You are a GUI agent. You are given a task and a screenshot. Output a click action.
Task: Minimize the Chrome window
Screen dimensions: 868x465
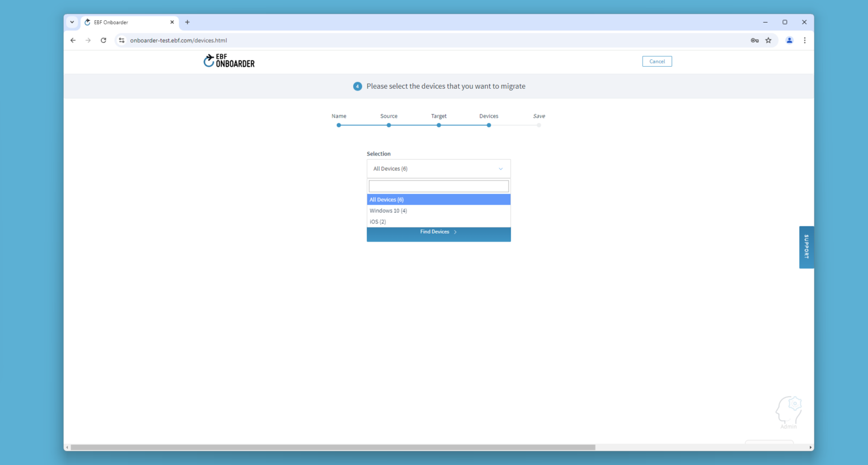(765, 22)
